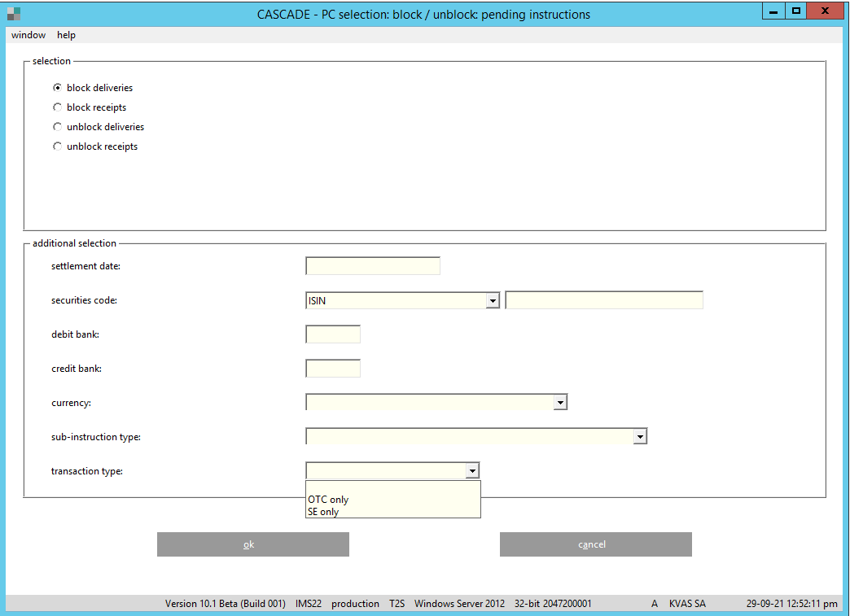Image resolution: width=850 pixels, height=616 pixels.
Task: Open the help menu
Action: coord(66,35)
